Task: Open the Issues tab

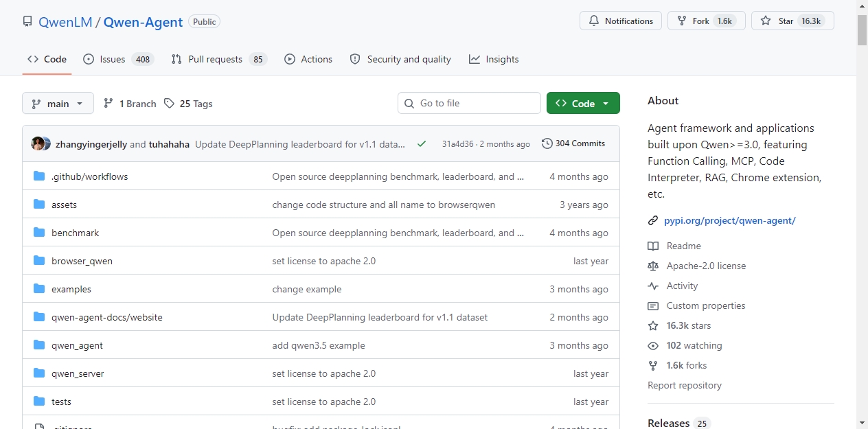Action: coord(118,59)
